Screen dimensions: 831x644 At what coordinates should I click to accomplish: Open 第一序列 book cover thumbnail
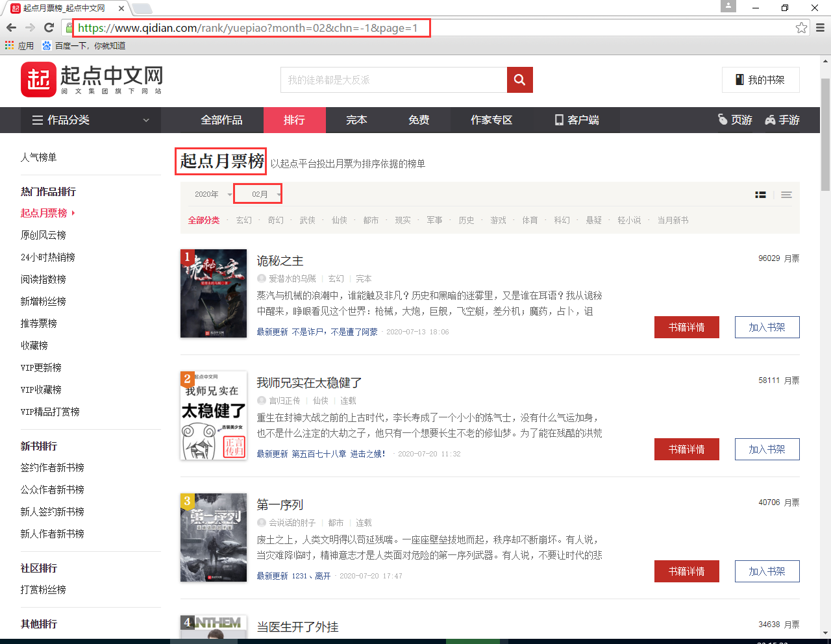pos(214,538)
